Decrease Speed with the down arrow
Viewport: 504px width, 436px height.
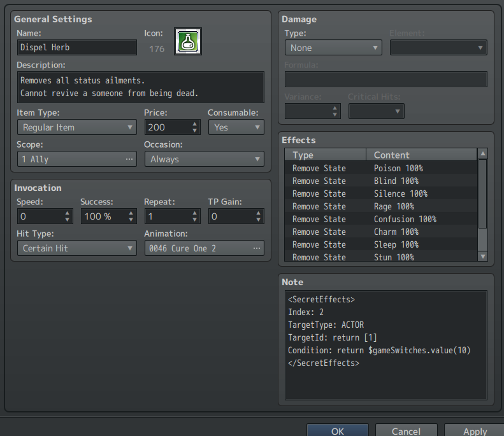67,220
